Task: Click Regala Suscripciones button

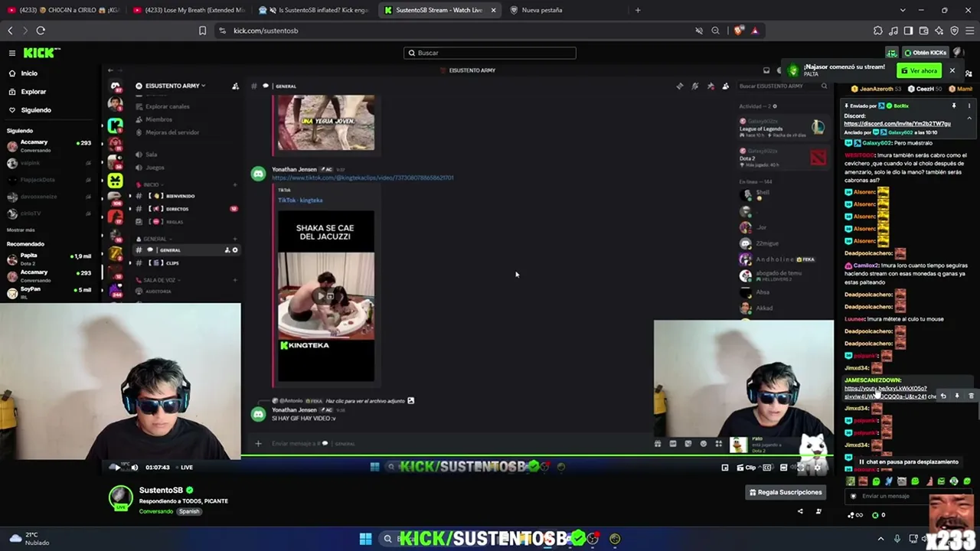Action: pyautogui.click(x=786, y=493)
